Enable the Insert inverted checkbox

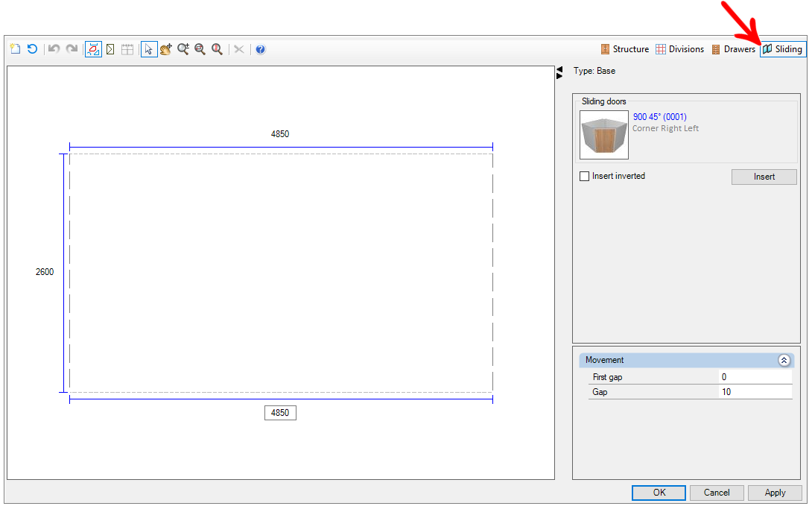(x=584, y=177)
